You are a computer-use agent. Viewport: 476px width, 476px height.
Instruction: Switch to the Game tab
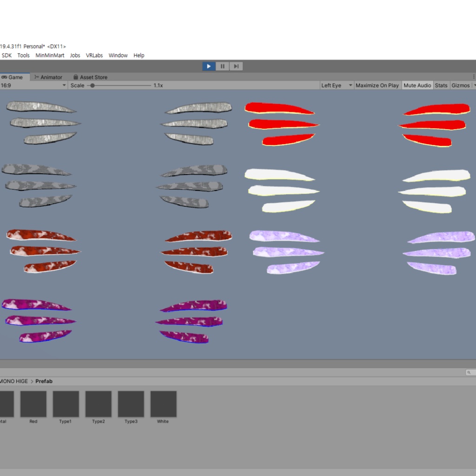[x=14, y=77]
